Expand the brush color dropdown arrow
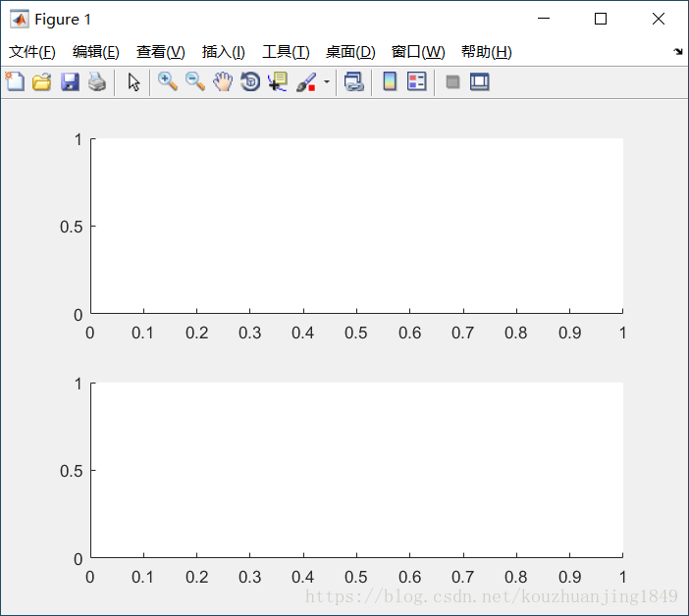 pyautogui.click(x=327, y=82)
